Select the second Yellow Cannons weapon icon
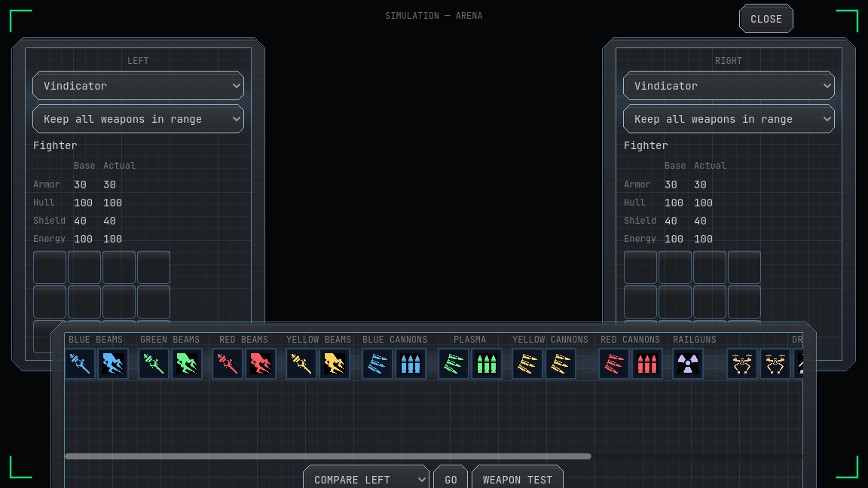Screen dimensions: 868x488 click(x=561, y=364)
